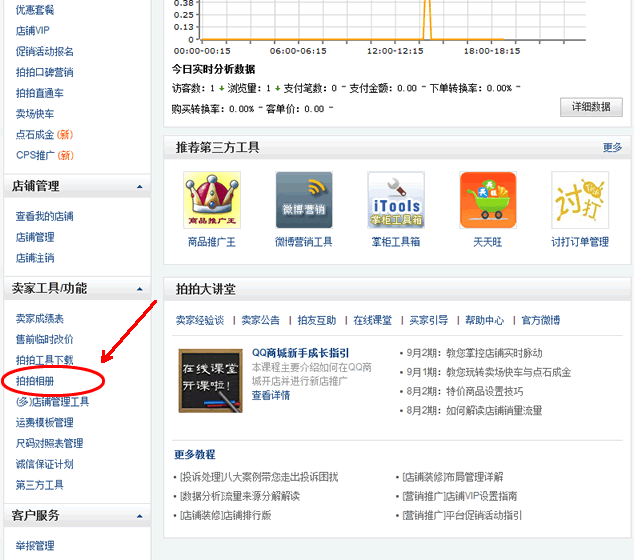Open 点石成金 (新) sidebar link

44,135
